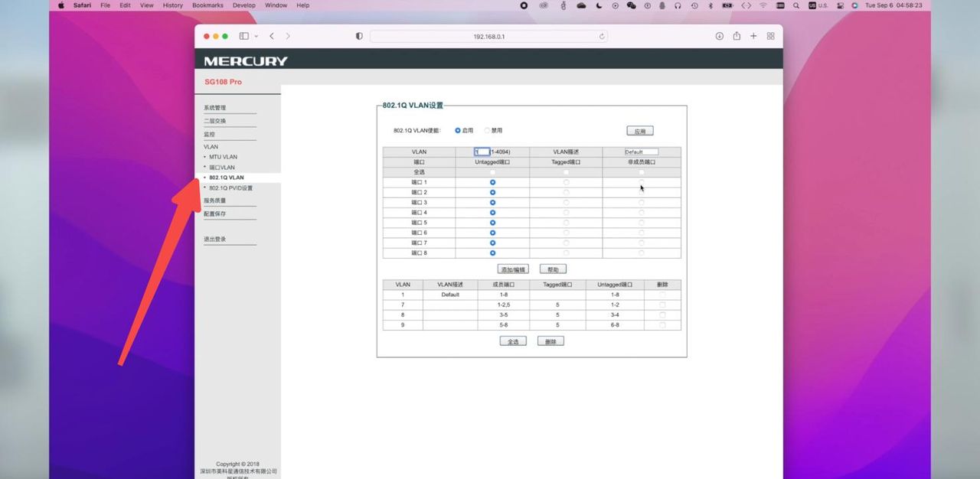The height and width of the screenshot is (479, 980).
Task: Show the tab overview grid icon
Action: pos(770,36)
